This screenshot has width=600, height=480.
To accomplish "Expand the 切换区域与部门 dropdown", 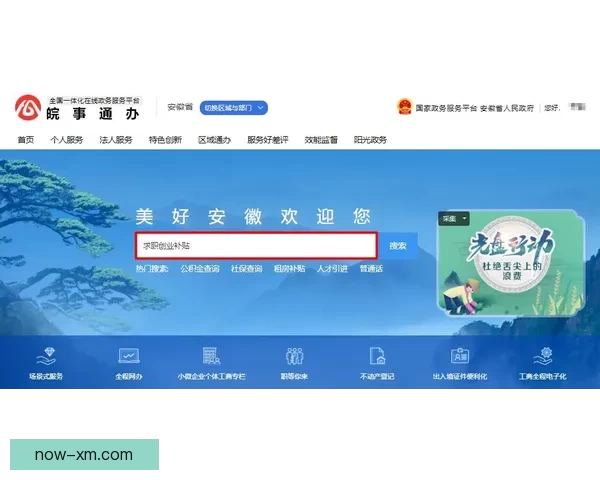I will pyautogui.click(x=233, y=108).
